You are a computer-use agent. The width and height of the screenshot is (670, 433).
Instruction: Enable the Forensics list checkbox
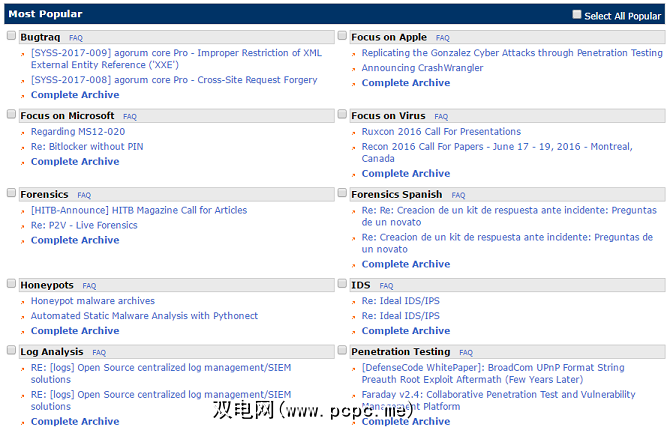point(12,193)
